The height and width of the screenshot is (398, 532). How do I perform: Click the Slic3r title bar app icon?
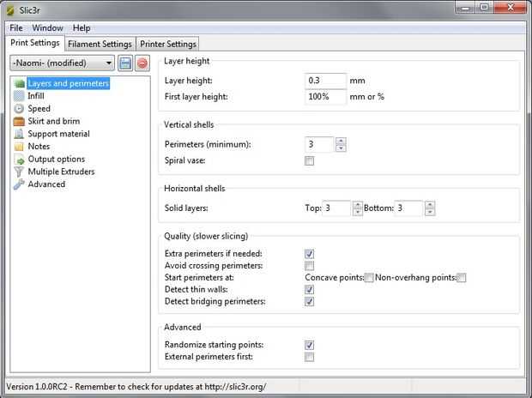(10, 10)
